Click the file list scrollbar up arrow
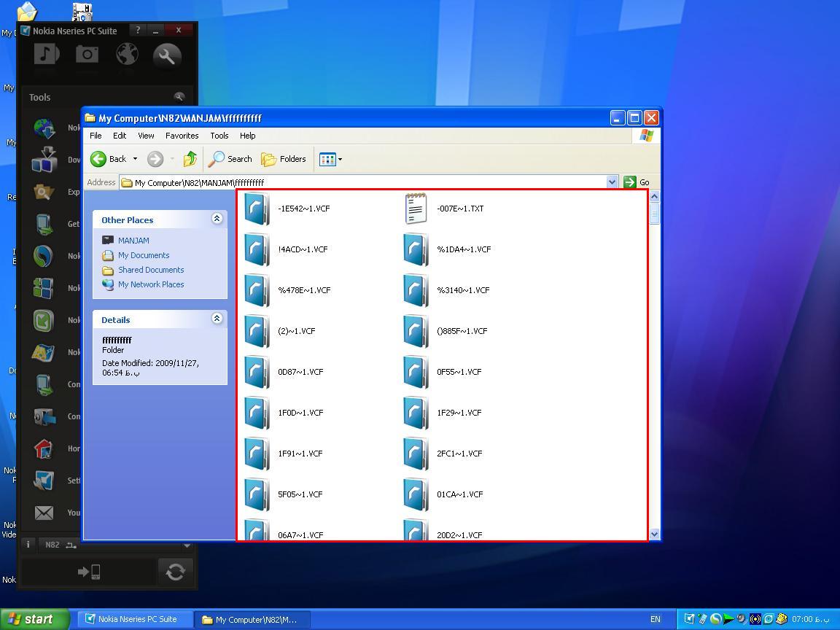This screenshot has width=840, height=630. tap(654, 197)
